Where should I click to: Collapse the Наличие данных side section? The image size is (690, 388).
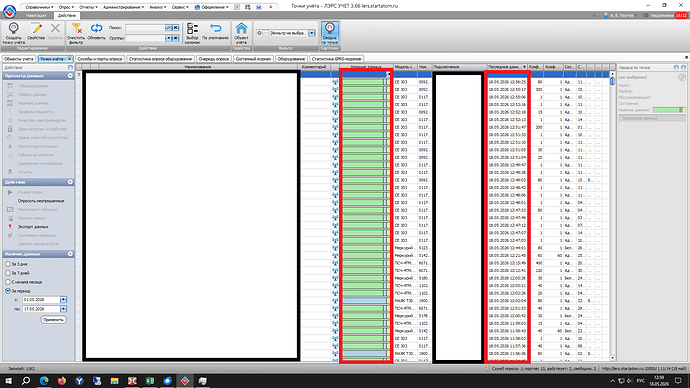[x=70, y=254]
